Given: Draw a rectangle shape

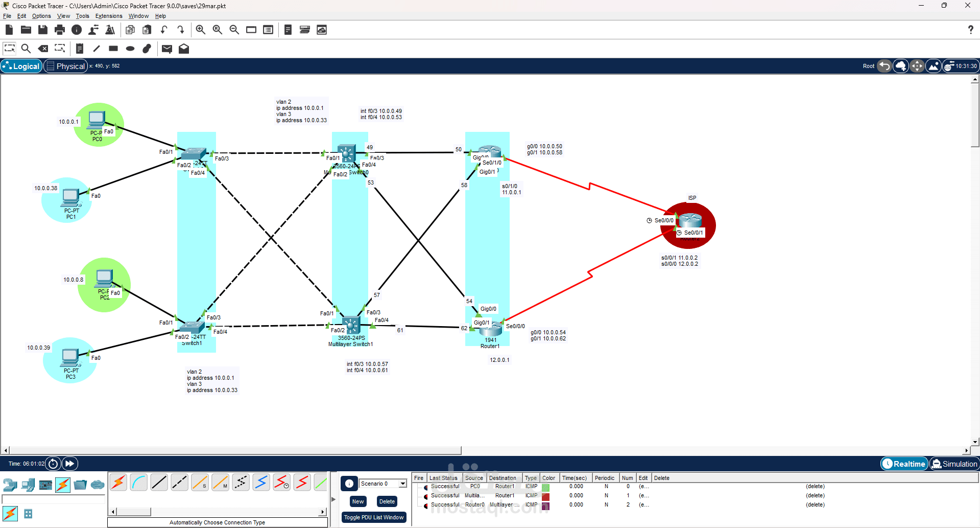Looking at the screenshot, I should coord(113,49).
